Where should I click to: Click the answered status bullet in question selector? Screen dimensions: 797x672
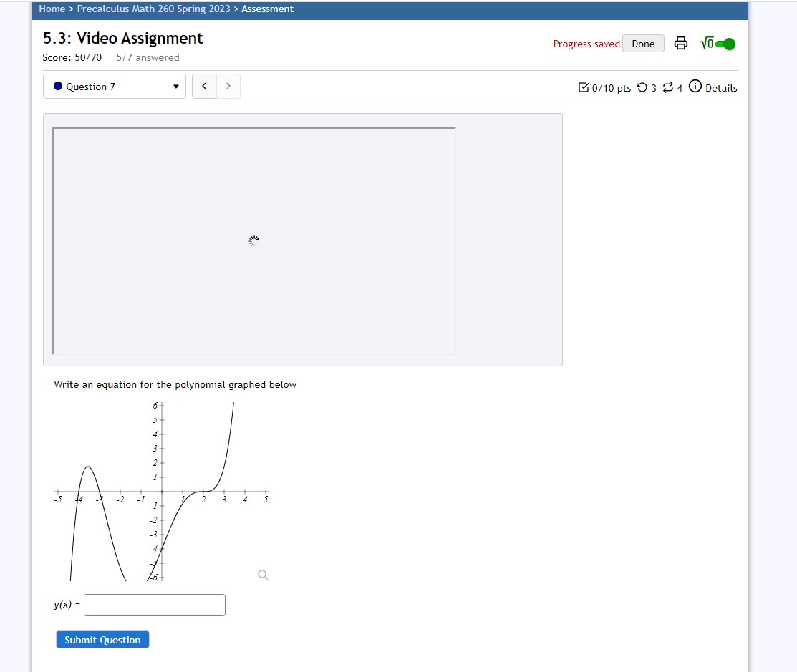tap(57, 86)
